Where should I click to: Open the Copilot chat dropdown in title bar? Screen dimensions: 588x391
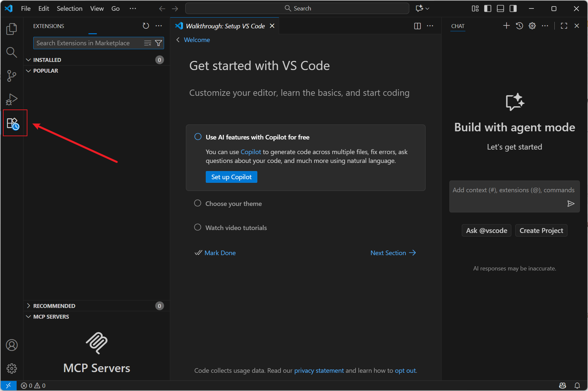click(x=422, y=8)
